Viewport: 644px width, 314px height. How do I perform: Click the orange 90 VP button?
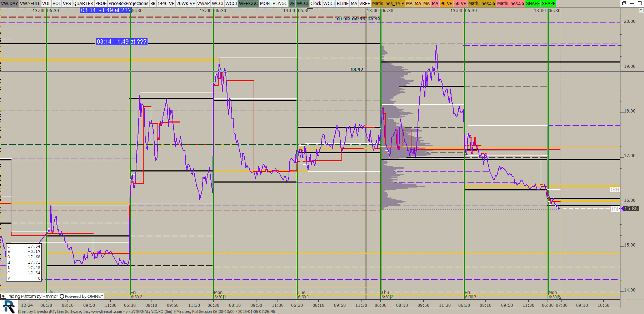tap(446, 3)
